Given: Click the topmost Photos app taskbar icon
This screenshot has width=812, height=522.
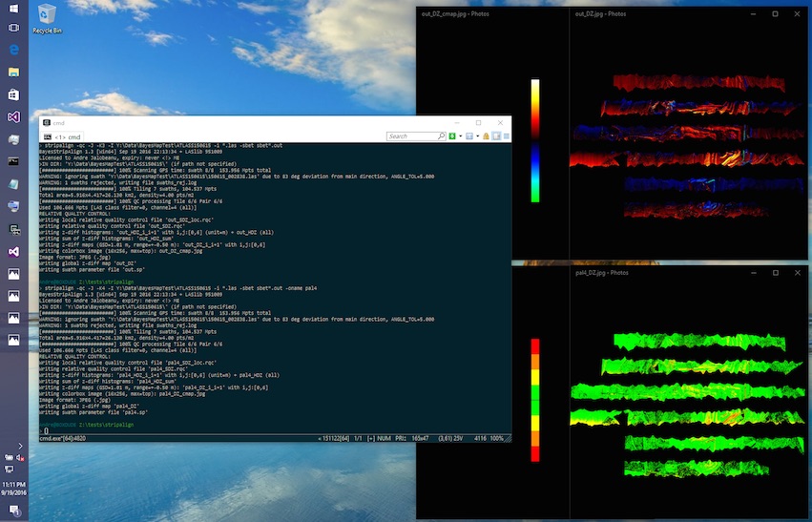Looking at the screenshot, I should coord(14,274).
